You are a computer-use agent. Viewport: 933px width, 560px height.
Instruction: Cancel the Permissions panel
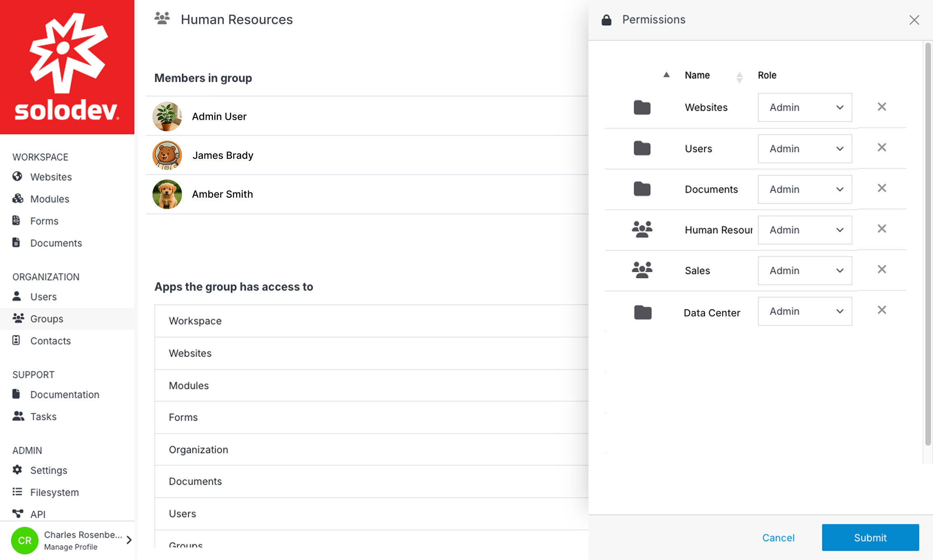[778, 537]
